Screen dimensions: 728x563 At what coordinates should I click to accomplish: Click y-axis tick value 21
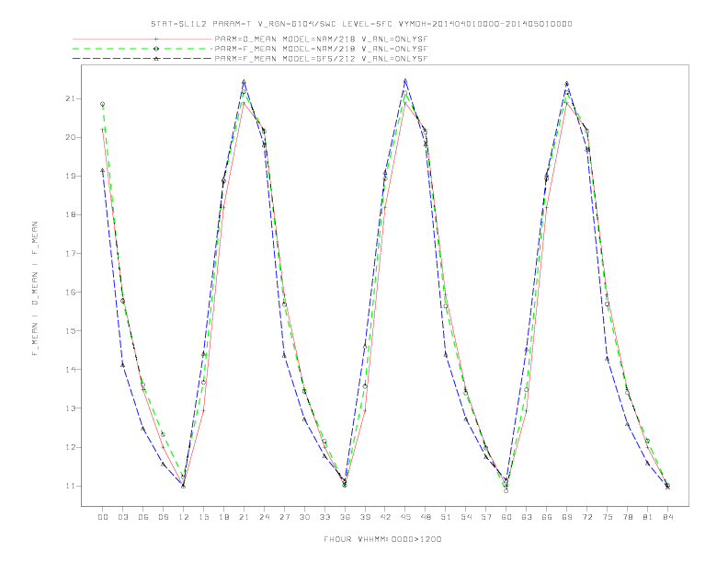tap(70, 98)
